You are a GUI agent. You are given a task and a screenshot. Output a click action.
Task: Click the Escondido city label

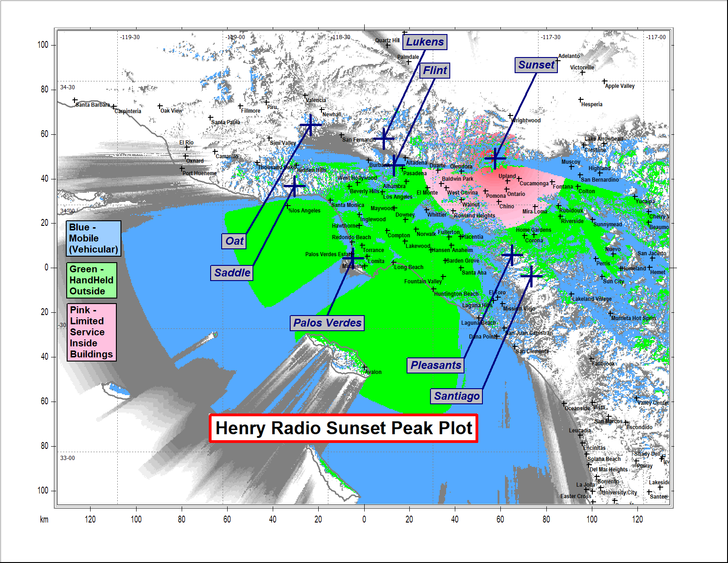tap(639, 427)
